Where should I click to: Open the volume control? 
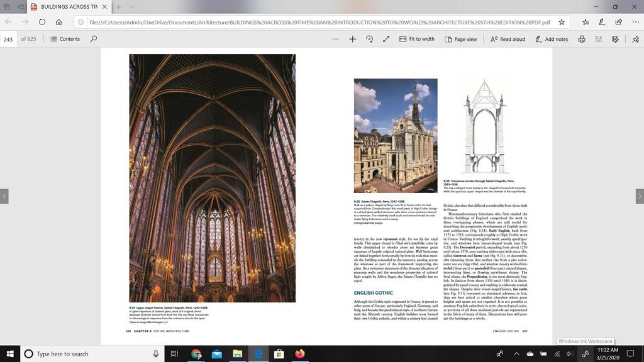point(570,354)
